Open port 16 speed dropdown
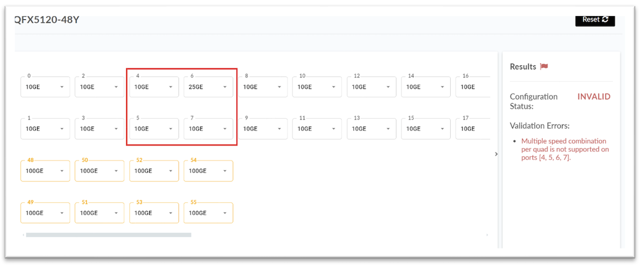 (473, 87)
